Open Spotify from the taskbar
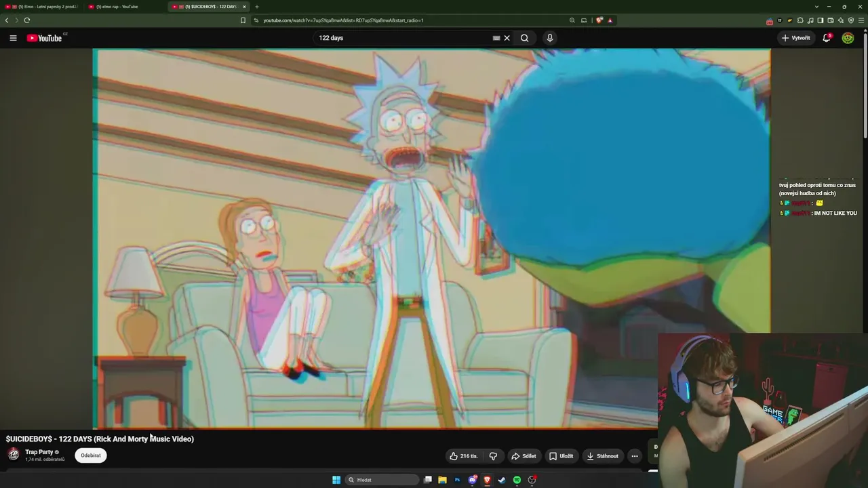Image resolution: width=868 pixels, height=488 pixels. tap(517, 480)
